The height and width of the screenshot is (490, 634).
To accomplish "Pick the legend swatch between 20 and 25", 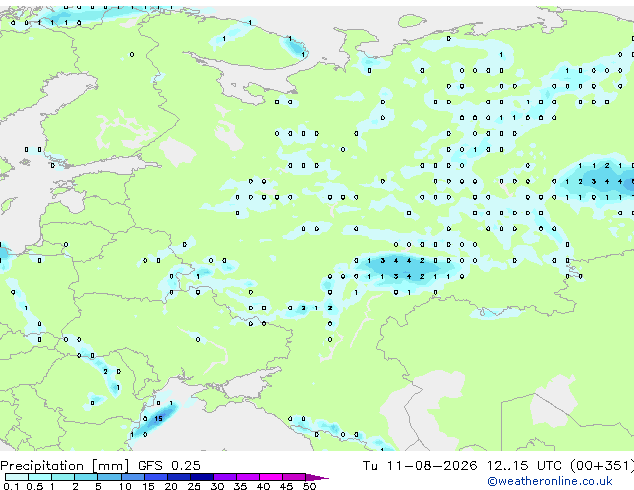I will [179, 477].
